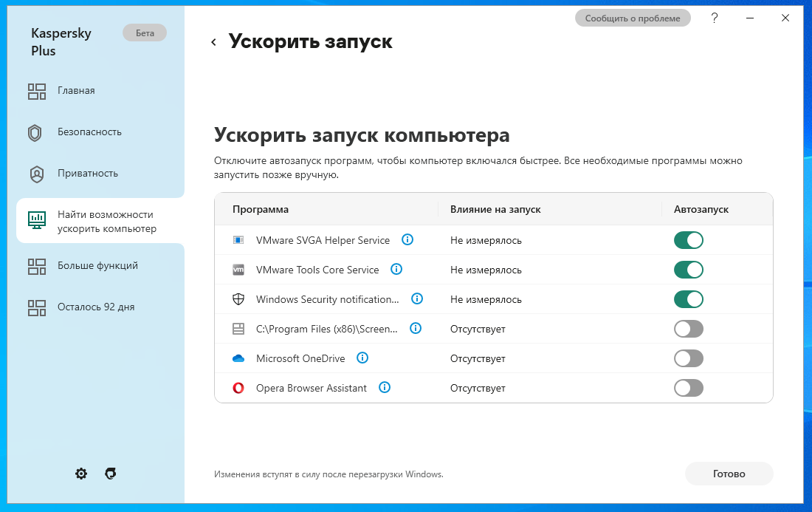
Task: Click the Программа column header
Action: coord(261,209)
